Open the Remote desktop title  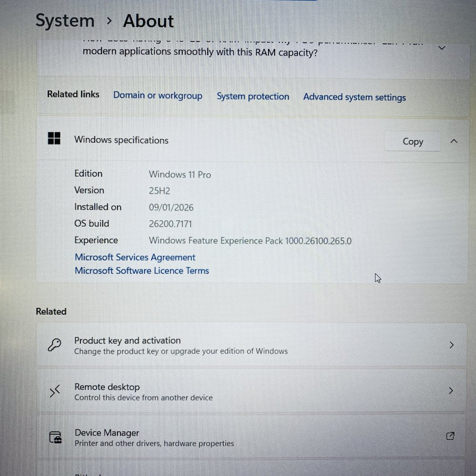pos(107,387)
